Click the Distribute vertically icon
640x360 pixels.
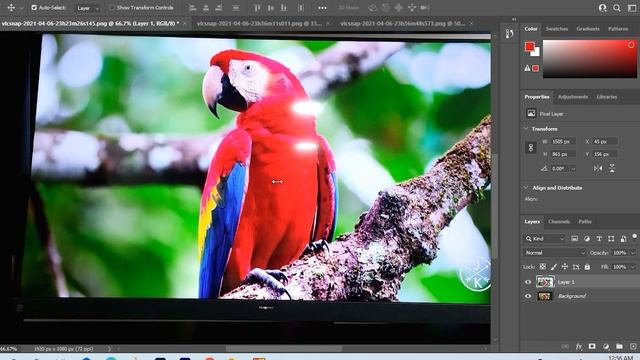coord(236,8)
